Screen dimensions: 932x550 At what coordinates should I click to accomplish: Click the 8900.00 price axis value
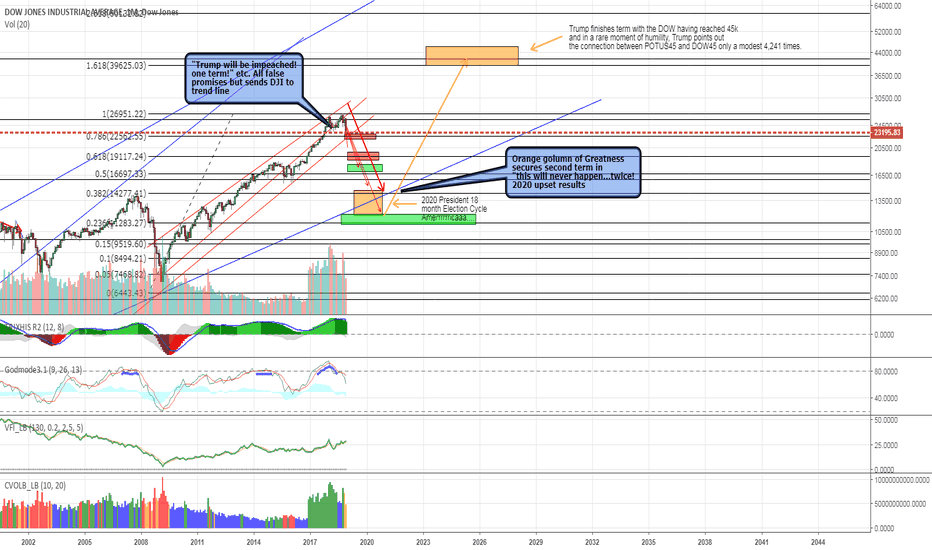point(886,253)
